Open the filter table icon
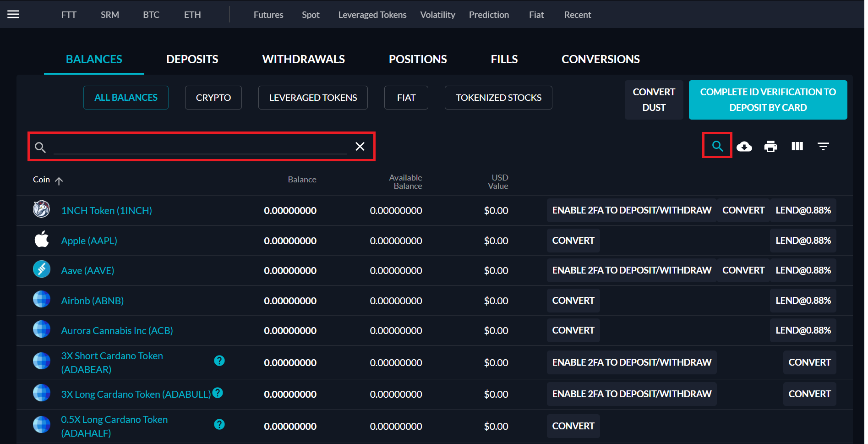 (823, 147)
